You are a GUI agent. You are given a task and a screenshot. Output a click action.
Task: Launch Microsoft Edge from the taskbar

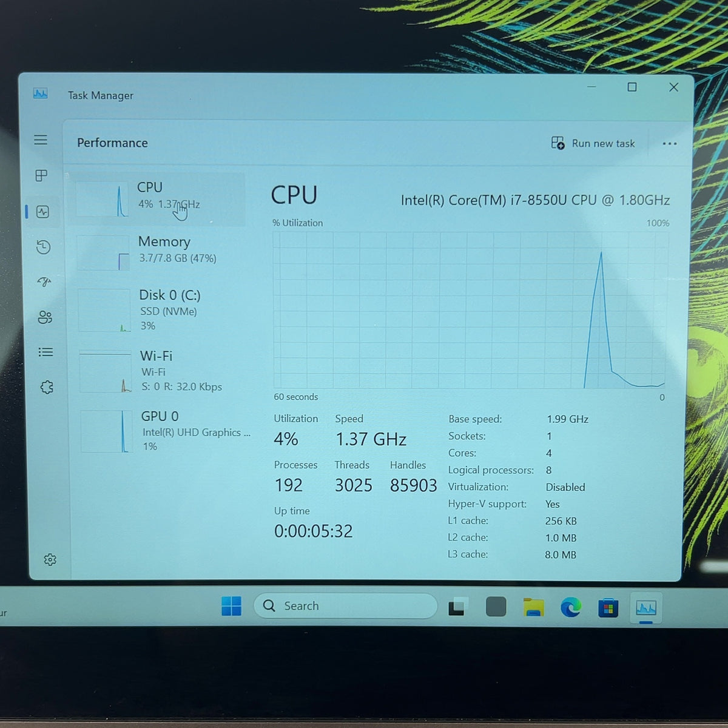[x=570, y=607]
